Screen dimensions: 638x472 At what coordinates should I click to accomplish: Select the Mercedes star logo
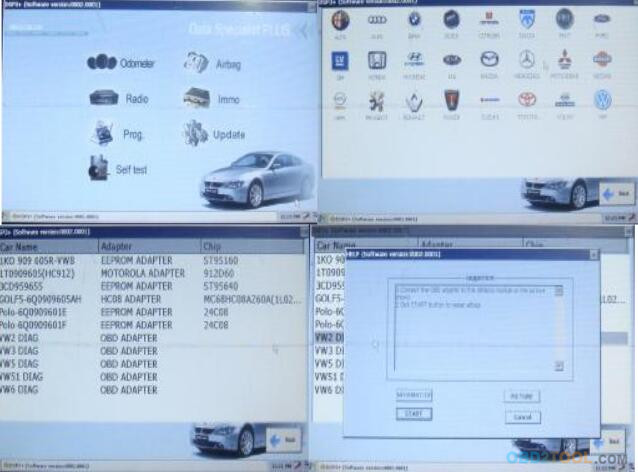click(x=527, y=59)
